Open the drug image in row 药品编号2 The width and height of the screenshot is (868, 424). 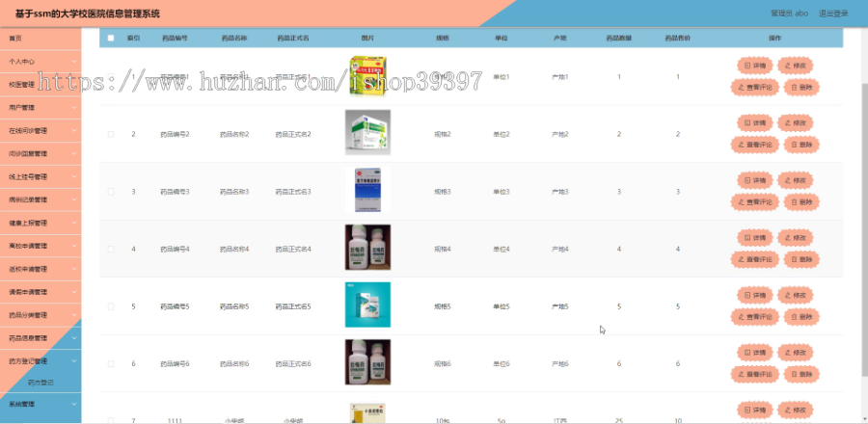coord(367,132)
